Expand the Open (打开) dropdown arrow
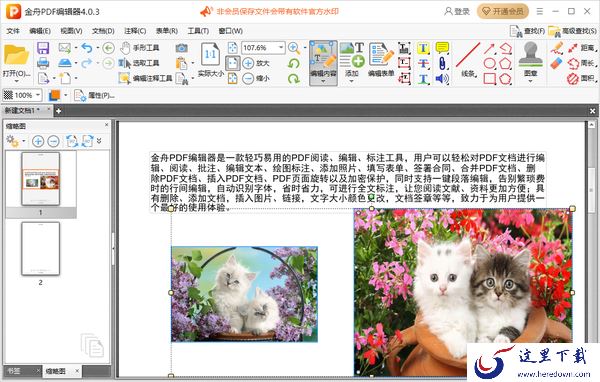This screenshot has width=600, height=382. [x=16, y=81]
